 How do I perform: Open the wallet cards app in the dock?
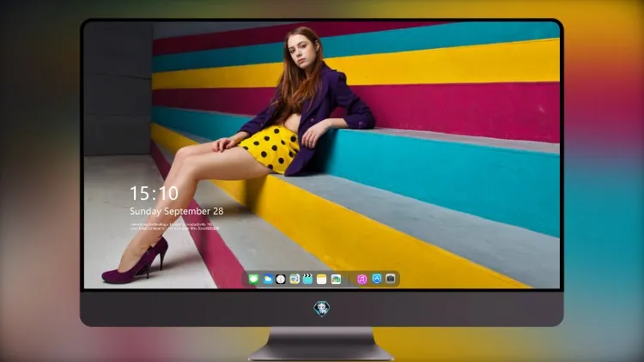pyautogui.click(x=336, y=279)
